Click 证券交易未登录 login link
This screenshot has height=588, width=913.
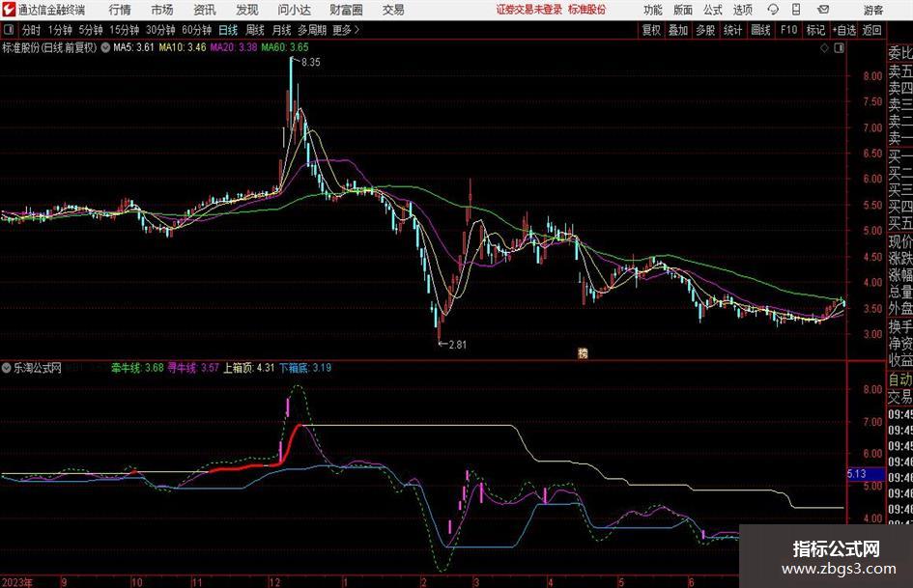pos(529,10)
